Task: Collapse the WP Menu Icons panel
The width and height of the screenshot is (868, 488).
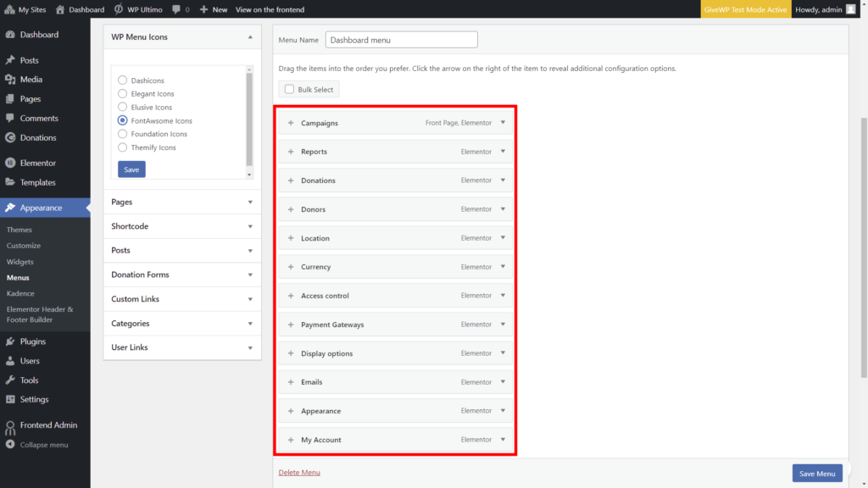Action: click(x=250, y=37)
